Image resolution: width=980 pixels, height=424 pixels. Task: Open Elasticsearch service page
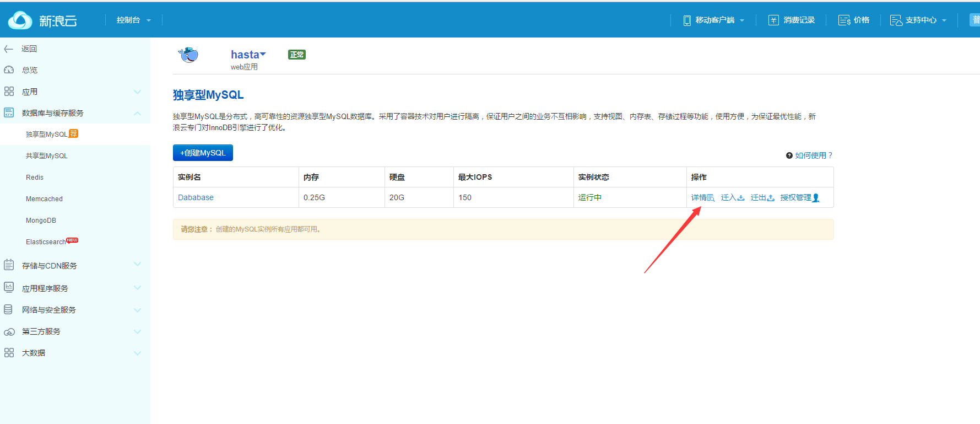pyautogui.click(x=46, y=242)
